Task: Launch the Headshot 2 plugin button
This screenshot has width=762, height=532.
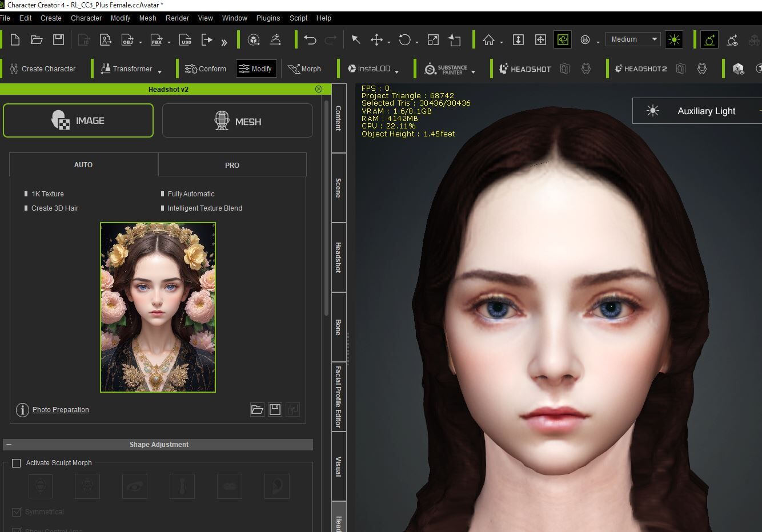Action: [x=641, y=69]
